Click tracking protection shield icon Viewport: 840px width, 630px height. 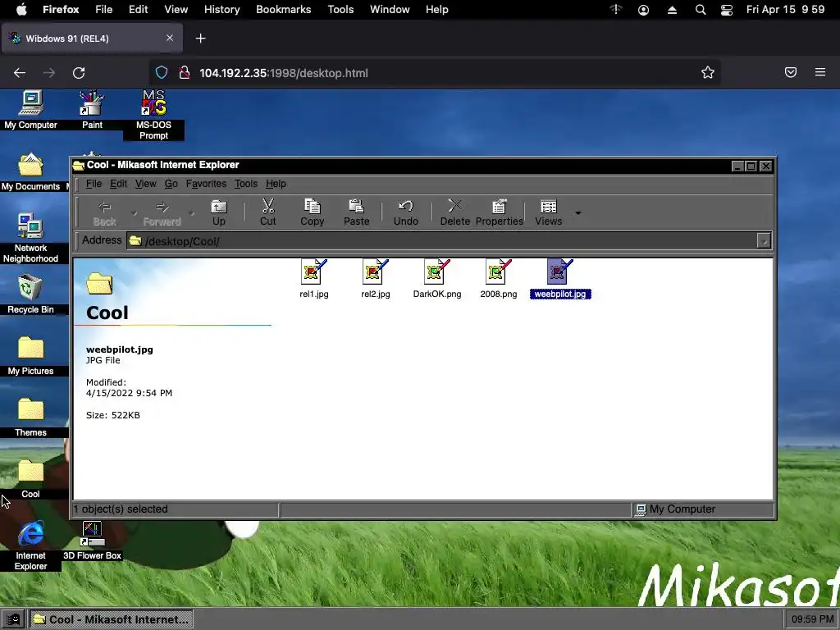[x=162, y=73]
